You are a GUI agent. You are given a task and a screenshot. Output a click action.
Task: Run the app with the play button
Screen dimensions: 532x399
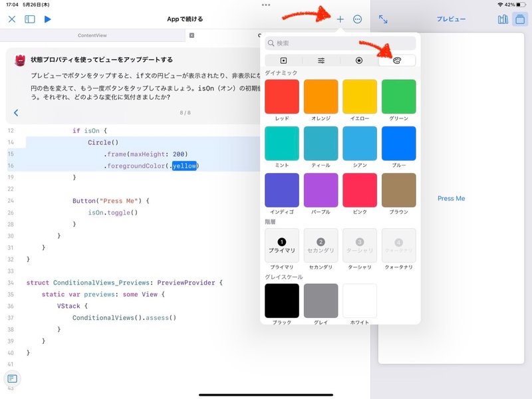coord(47,19)
